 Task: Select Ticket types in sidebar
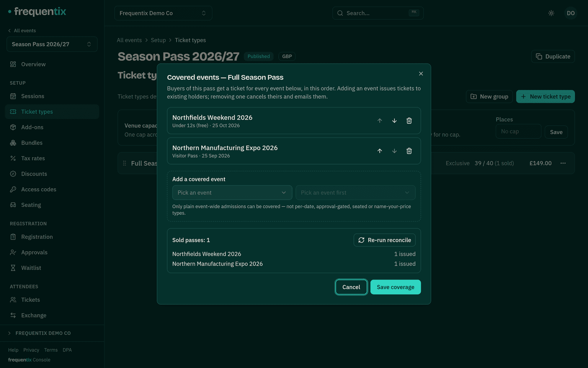pos(52,112)
